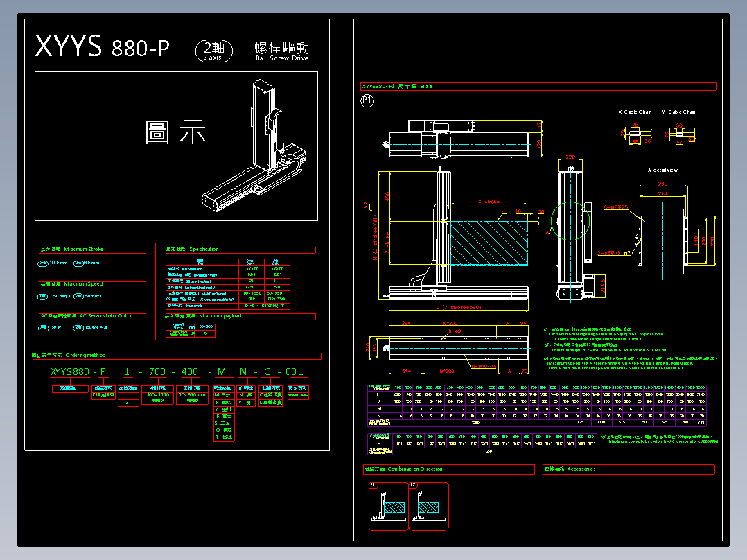Image resolution: width=747 pixels, height=560 pixels.
Task: Click the 'Combination Direction' section header
Action: click(x=449, y=469)
